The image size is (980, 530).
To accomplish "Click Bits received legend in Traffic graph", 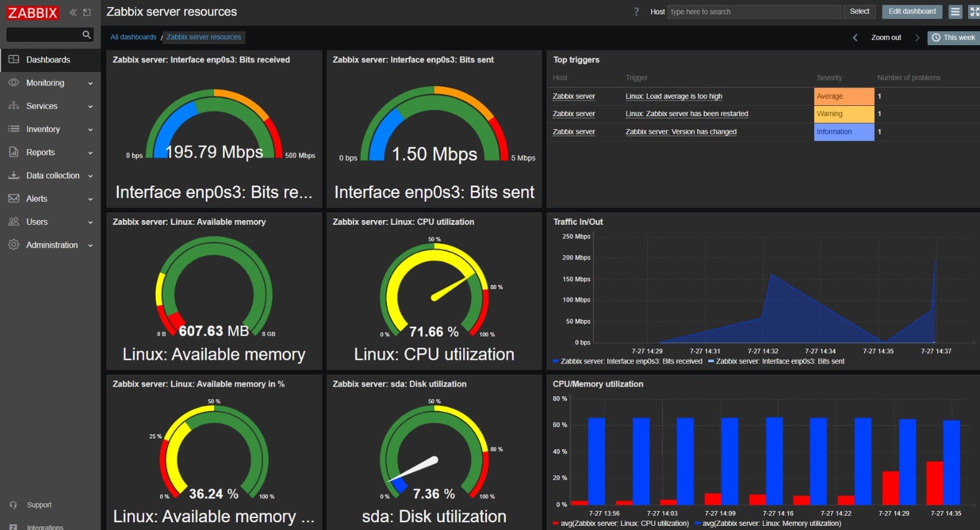I will tap(627, 362).
